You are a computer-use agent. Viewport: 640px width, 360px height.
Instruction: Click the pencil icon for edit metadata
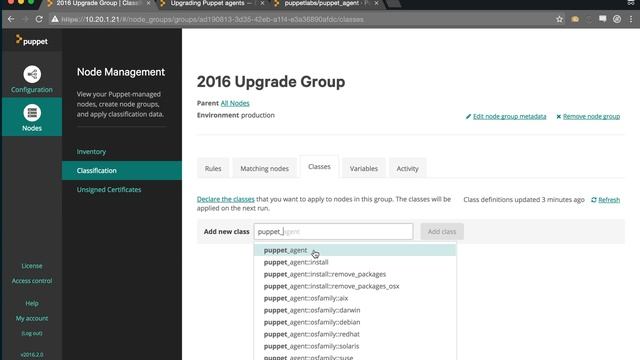468,117
